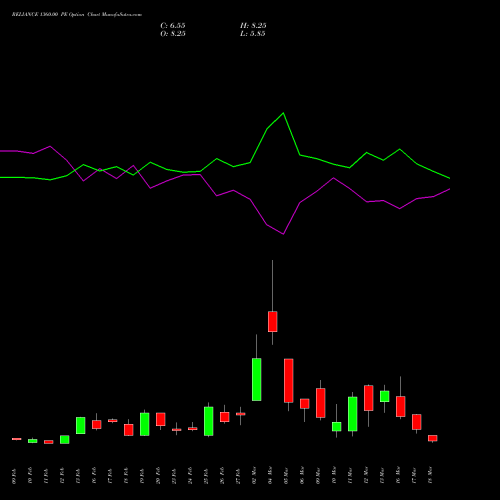Click the 16 Mar date label

tap(398, 475)
